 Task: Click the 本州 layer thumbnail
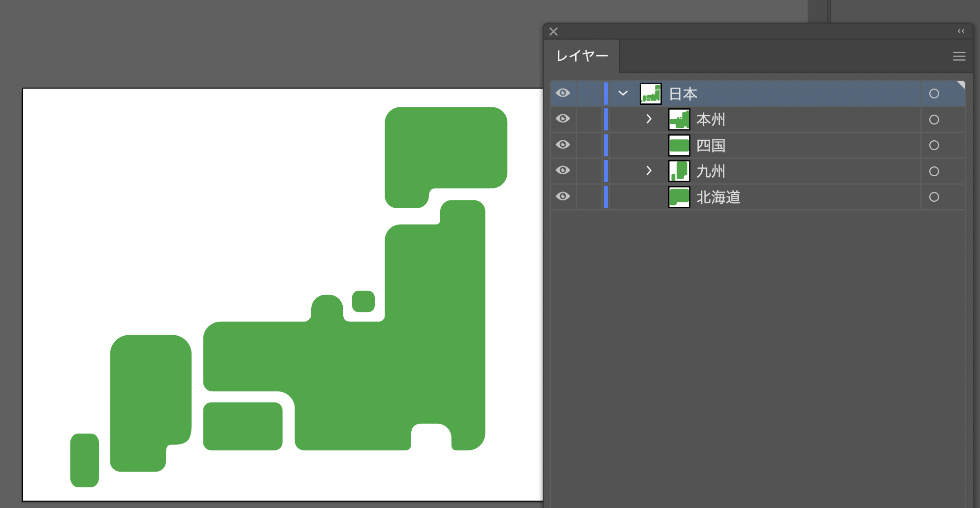click(679, 119)
